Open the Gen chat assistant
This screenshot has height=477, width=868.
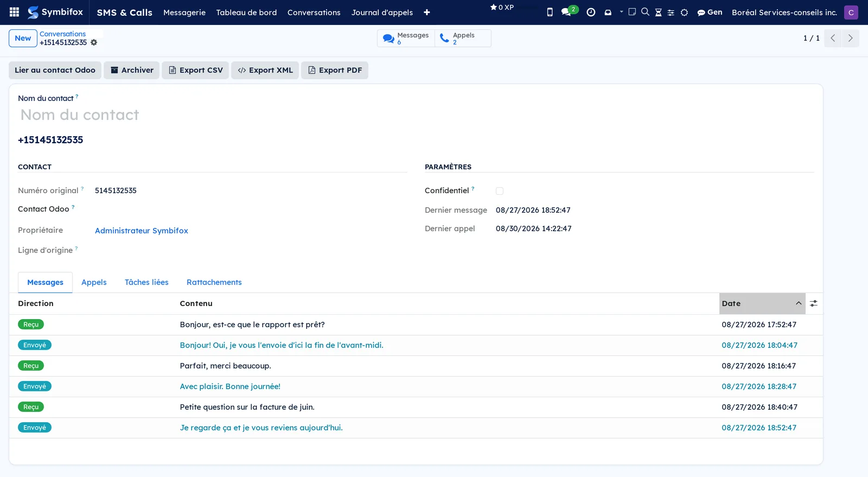(710, 12)
